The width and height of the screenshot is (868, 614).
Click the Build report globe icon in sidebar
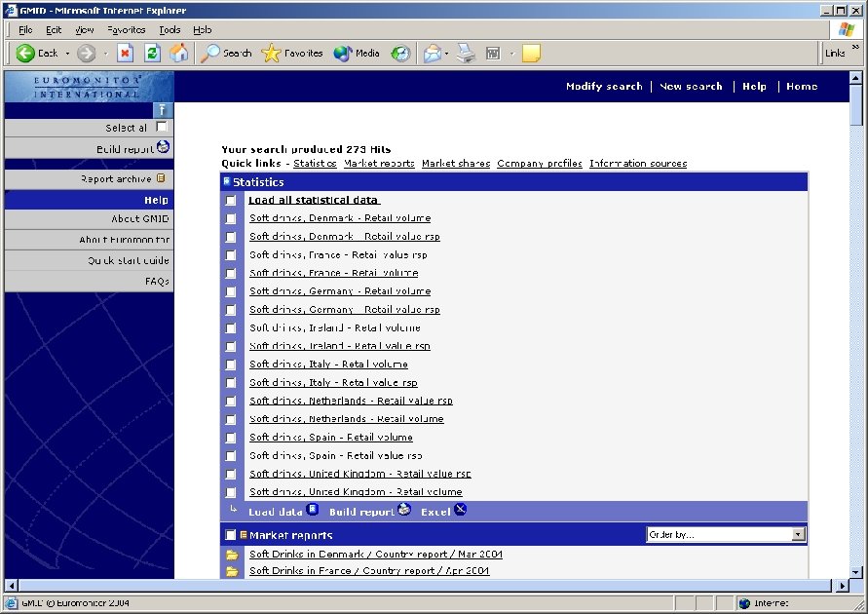[x=163, y=147]
